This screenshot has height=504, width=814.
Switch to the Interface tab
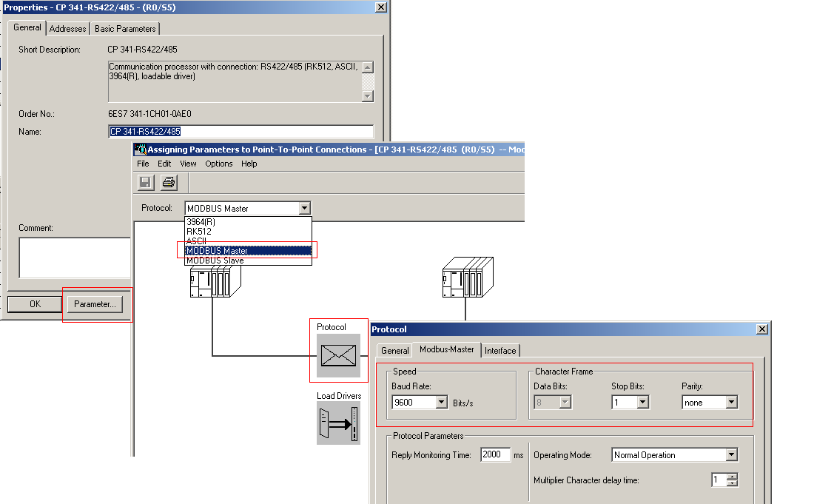[500, 351]
